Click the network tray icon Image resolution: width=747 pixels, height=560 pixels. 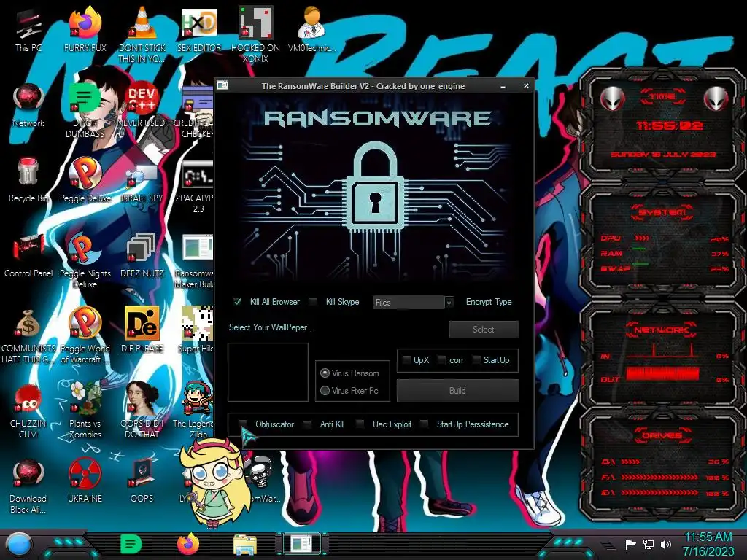(649, 544)
